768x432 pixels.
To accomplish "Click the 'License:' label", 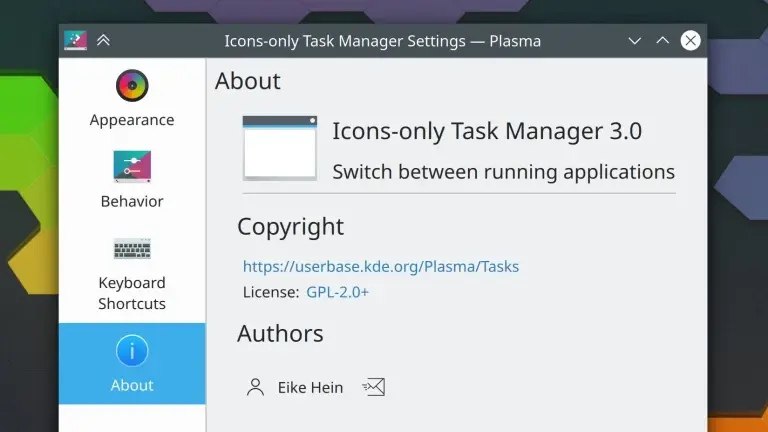I will 271,292.
